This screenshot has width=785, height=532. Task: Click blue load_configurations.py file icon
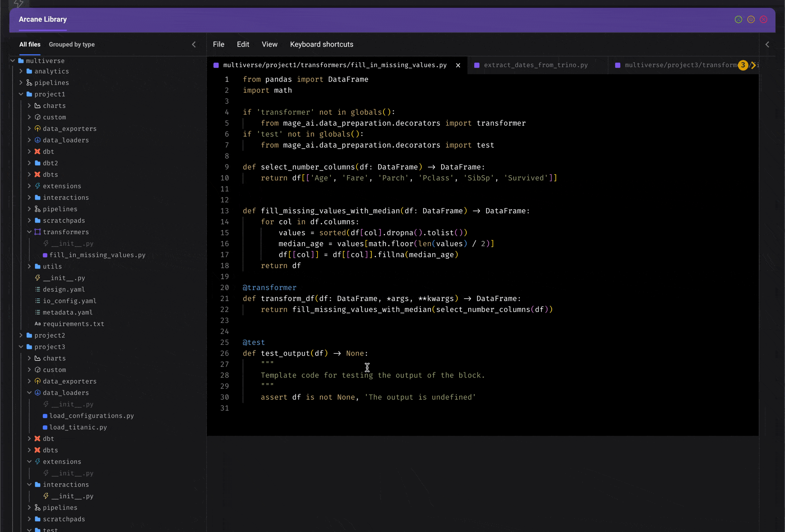pos(45,416)
